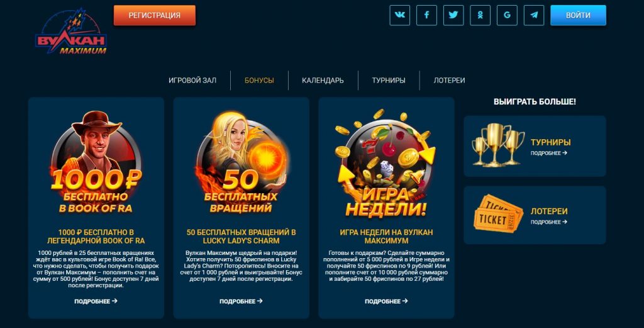Switch to the Лотереи navigation tab
The image size is (644, 328).
[449, 81]
